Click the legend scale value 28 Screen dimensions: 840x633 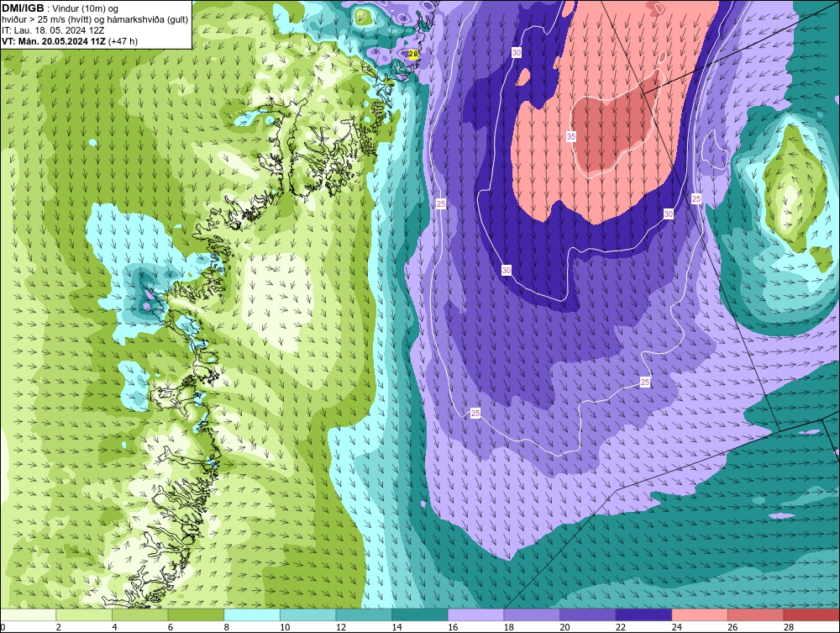[x=789, y=627]
